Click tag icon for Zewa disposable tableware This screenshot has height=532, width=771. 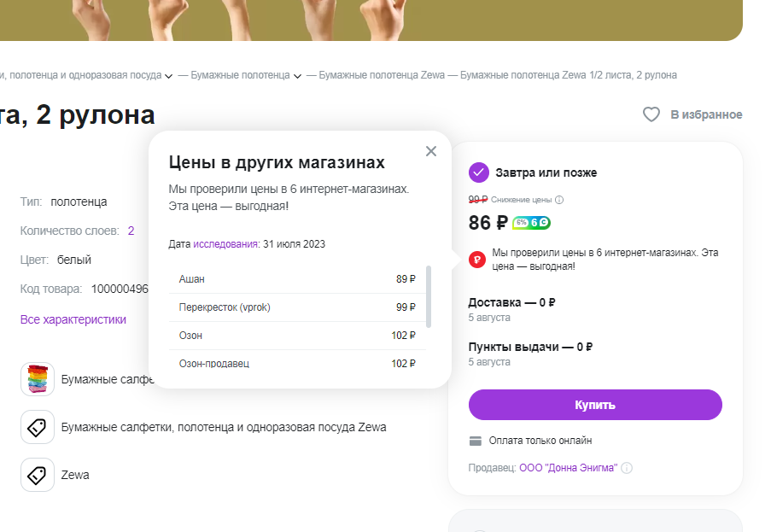(38, 427)
